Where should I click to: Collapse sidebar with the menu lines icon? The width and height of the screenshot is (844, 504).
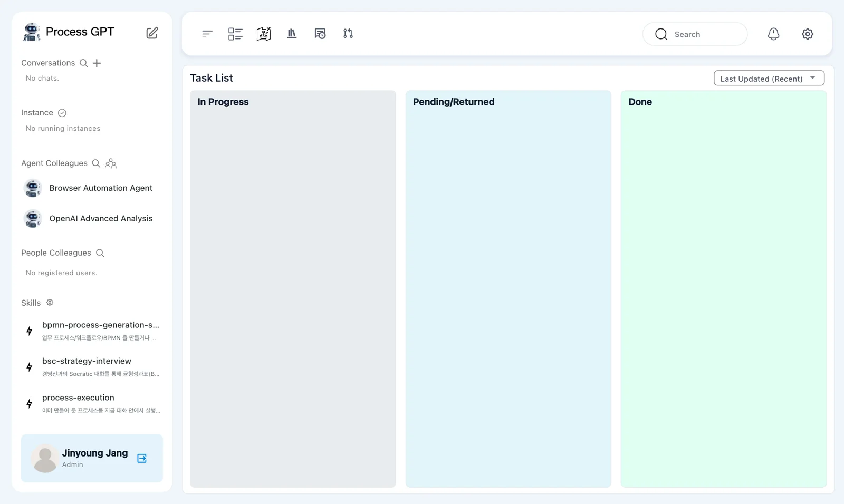click(207, 34)
